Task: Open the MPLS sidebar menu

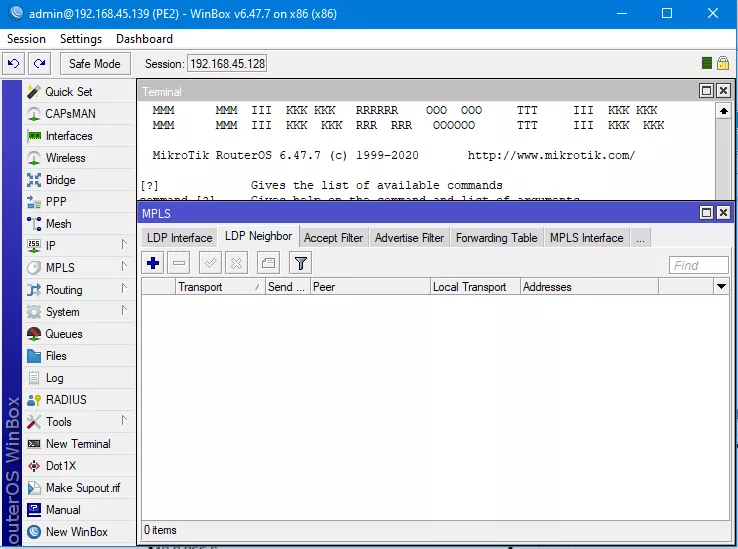Action: tap(79, 268)
